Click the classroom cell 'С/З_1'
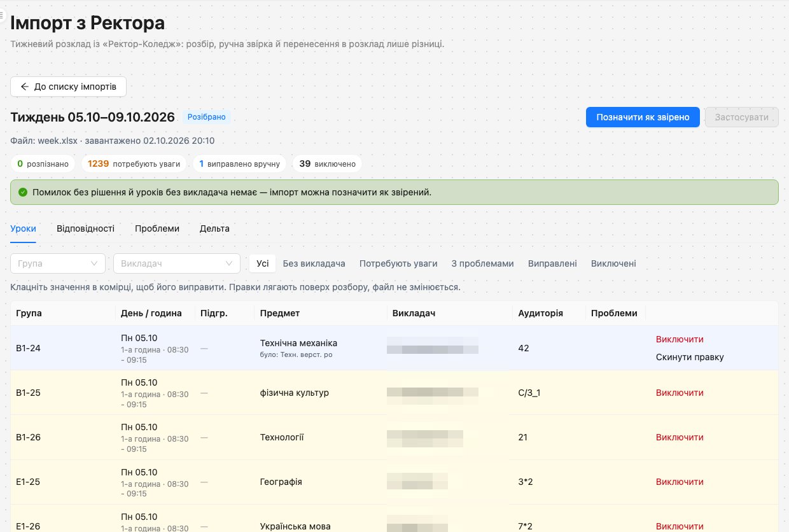Viewport: 789px width, 532px height. coord(529,393)
